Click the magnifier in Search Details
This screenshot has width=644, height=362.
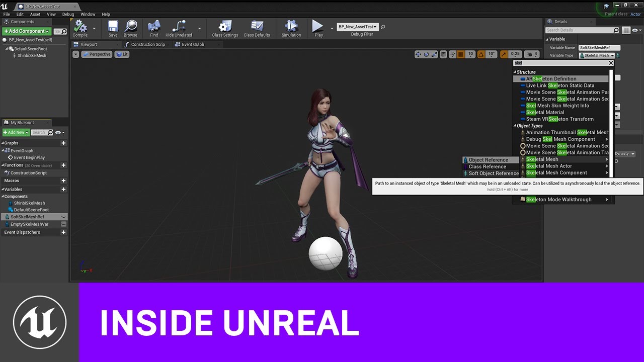[616, 30]
